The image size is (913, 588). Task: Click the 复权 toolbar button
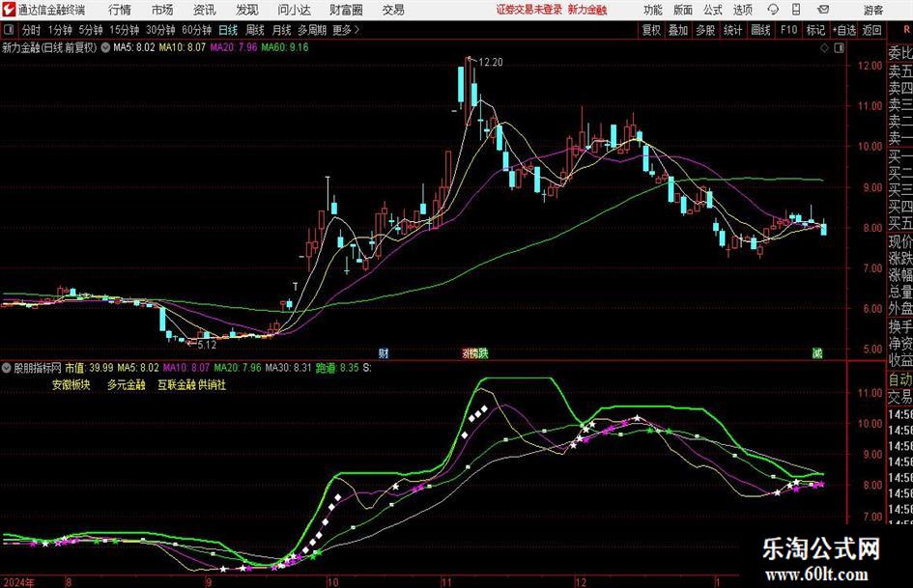651,30
